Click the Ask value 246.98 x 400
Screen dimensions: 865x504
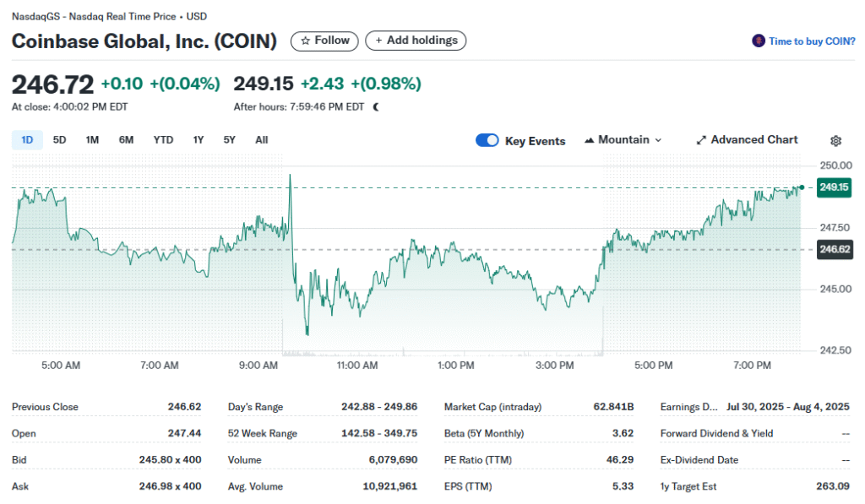[x=170, y=486]
